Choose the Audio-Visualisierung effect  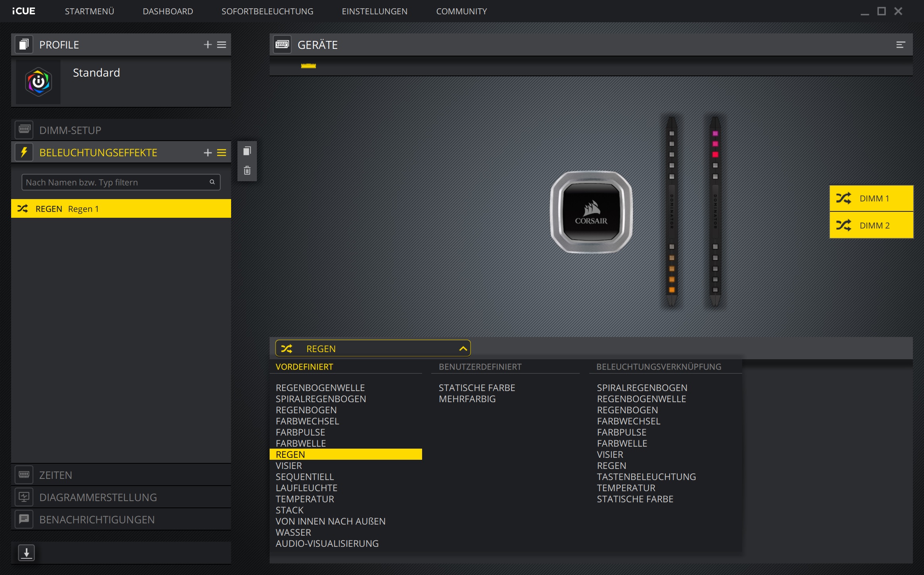[327, 543]
